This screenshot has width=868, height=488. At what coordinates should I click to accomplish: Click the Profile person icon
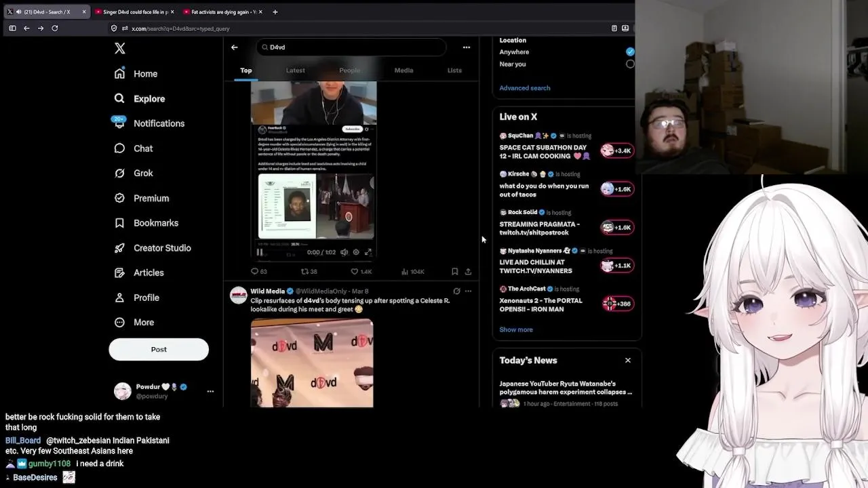pos(119,298)
